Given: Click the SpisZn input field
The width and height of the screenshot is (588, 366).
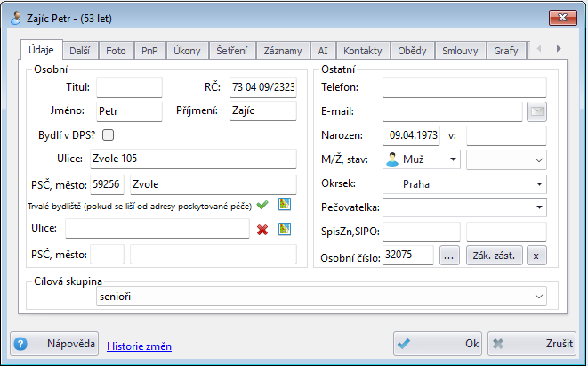Looking at the screenshot, I should pos(422,232).
